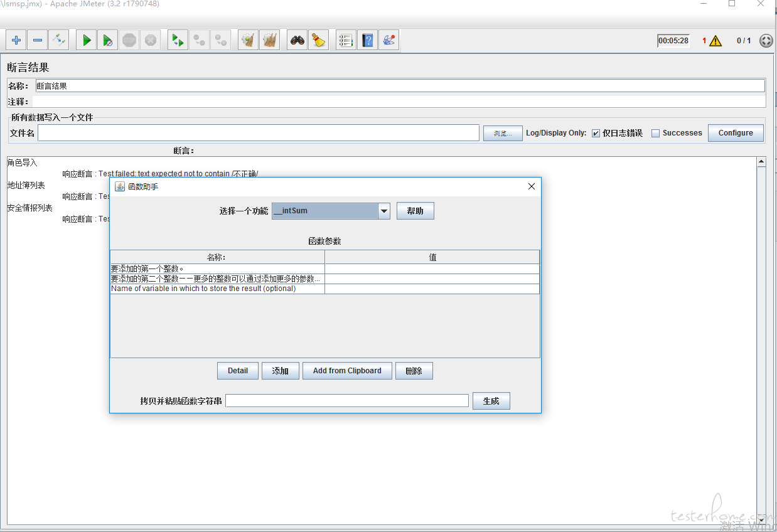Click the 帮助 button in function helper
Viewport: 777px width, 532px height.
[415, 211]
